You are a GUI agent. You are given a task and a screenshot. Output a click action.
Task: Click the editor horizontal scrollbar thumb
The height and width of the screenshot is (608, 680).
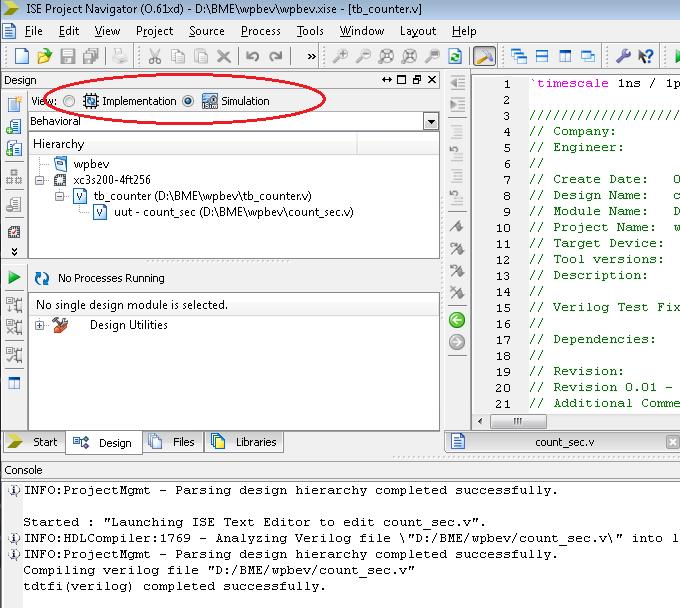coord(518,421)
